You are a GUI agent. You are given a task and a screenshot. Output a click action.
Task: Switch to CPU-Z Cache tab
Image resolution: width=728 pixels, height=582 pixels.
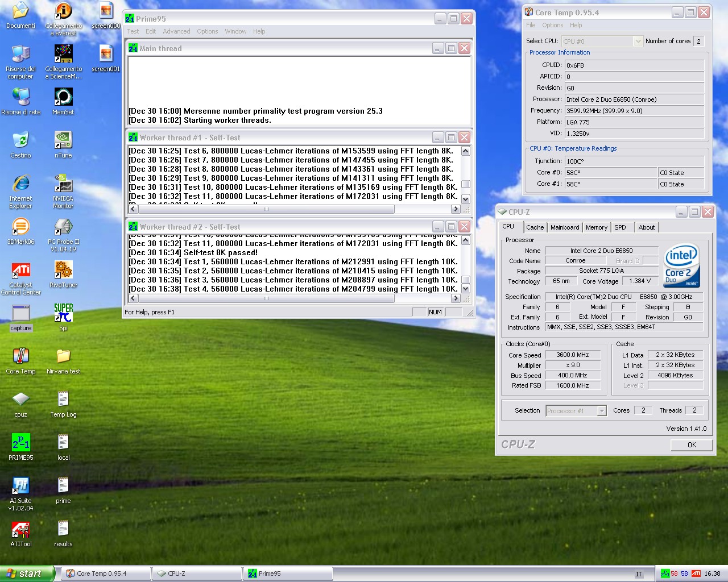coord(535,227)
